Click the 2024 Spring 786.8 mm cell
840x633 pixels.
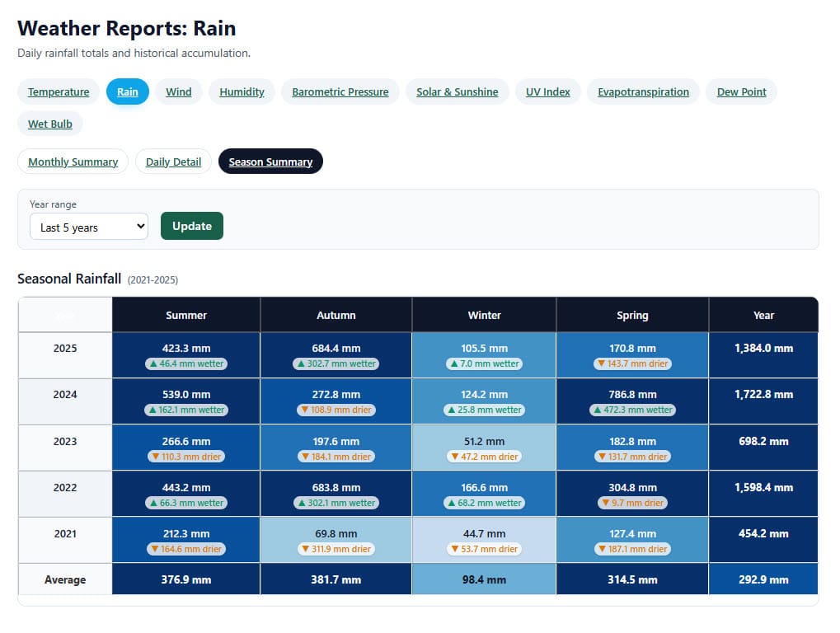[x=632, y=401]
